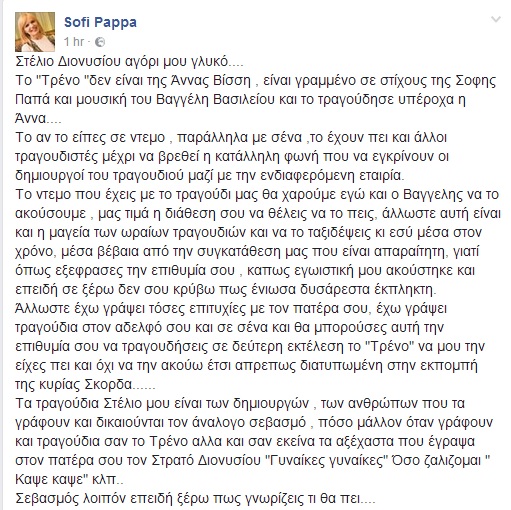
Task: Click the line beginning 'Άλλωστε έχω γράψει'
Action: (231, 309)
